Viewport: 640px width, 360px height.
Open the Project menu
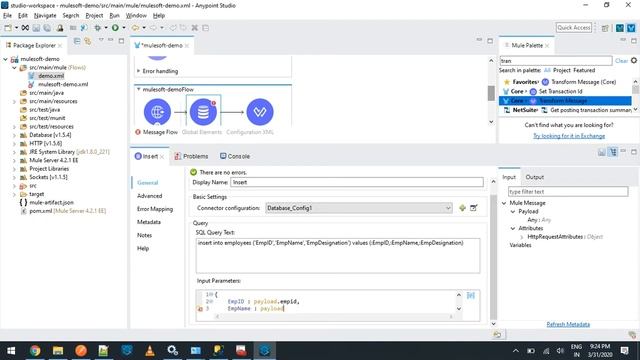[94, 16]
